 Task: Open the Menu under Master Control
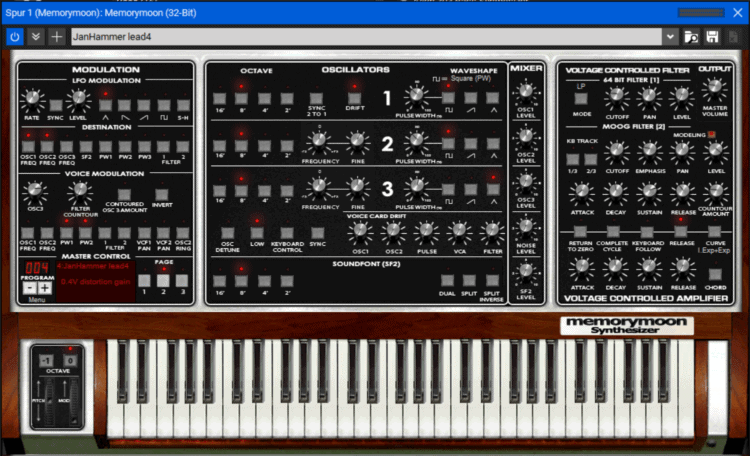(37, 300)
